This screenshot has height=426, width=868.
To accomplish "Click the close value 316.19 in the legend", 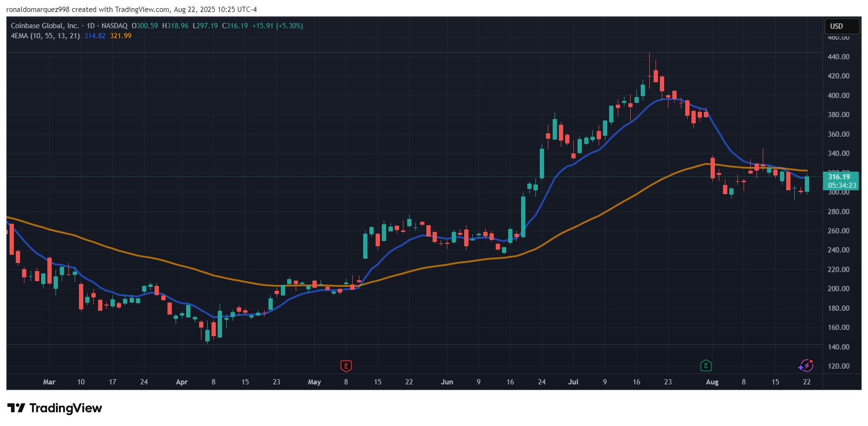I will (x=237, y=26).
